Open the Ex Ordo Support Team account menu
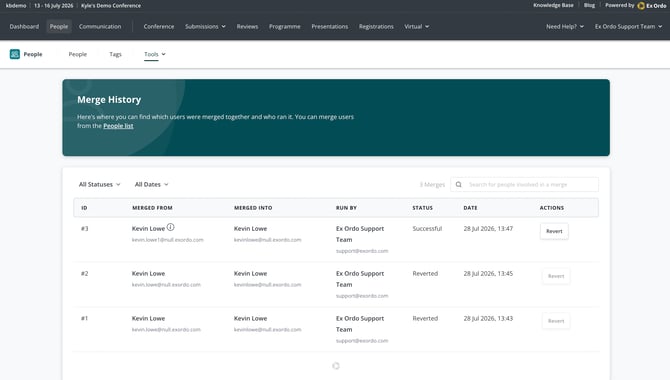This screenshot has height=380, width=670. pos(628,27)
